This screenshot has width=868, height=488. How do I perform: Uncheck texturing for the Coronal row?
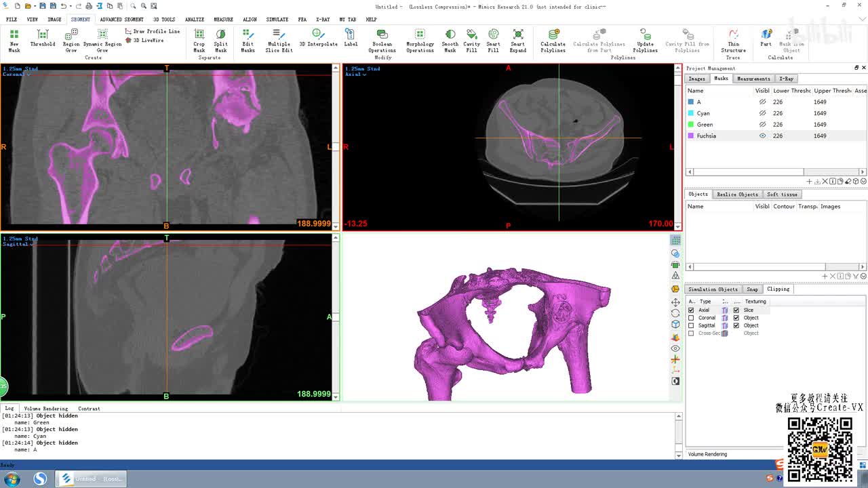pos(736,318)
